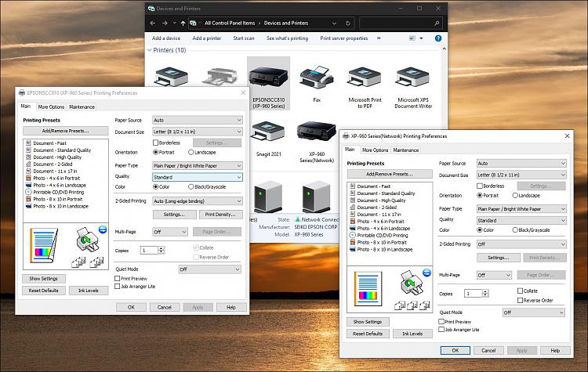Switch to More Options tab in XP-960 Network dialog
The width and height of the screenshot is (588, 372).
[375, 150]
